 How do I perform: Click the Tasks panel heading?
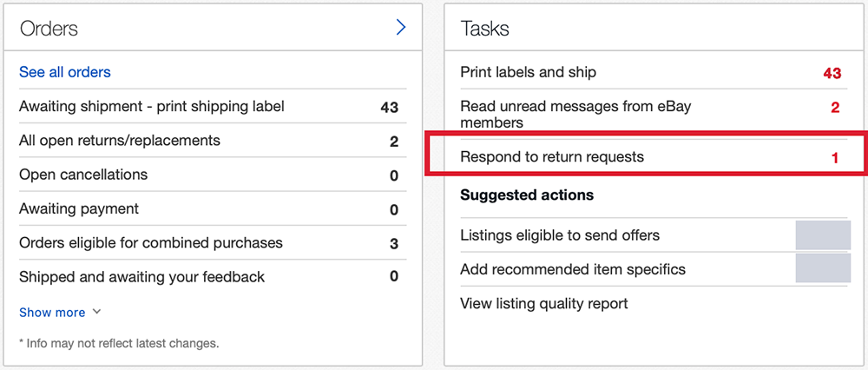484,29
